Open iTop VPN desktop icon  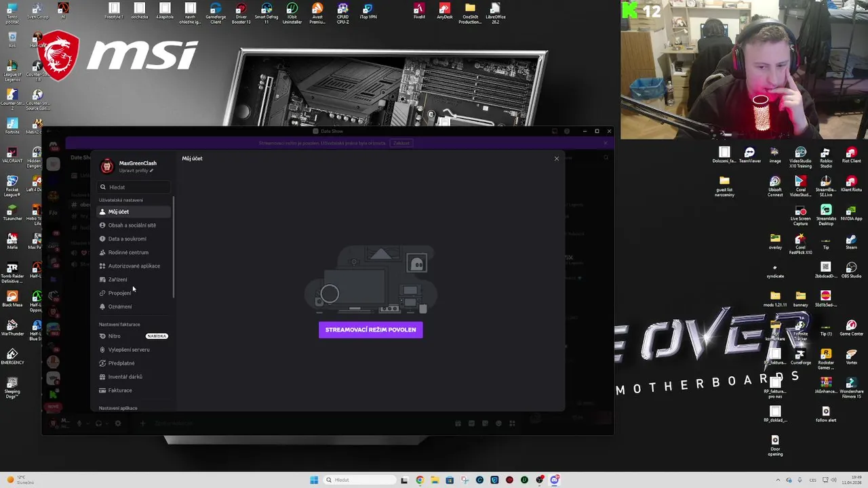coord(368,12)
